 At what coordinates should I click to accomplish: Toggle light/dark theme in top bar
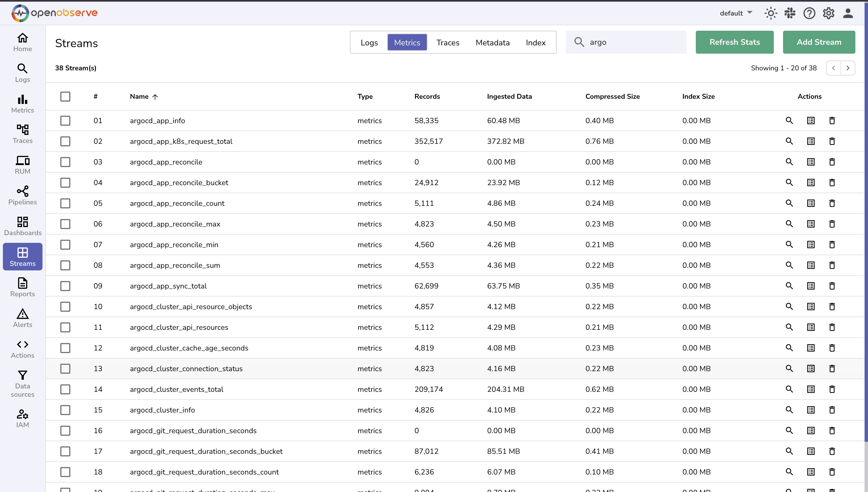[771, 13]
